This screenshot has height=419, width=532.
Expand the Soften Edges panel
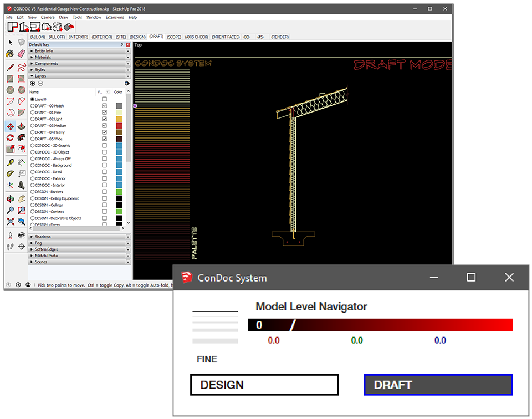click(78, 249)
